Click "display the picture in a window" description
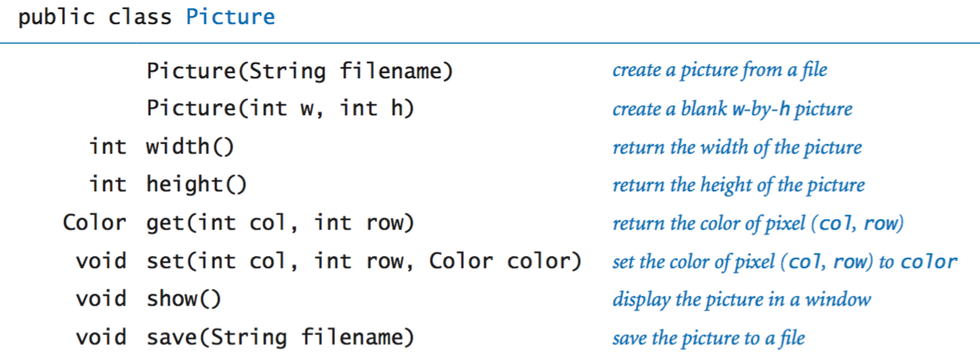The height and width of the screenshot is (360, 980). click(741, 299)
